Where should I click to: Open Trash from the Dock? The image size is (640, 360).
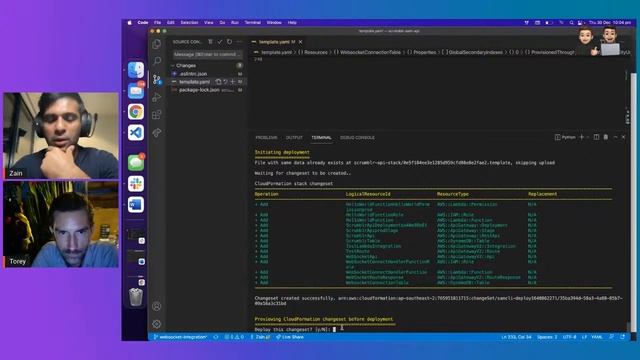pyautogui.click(x=136, y=297)
